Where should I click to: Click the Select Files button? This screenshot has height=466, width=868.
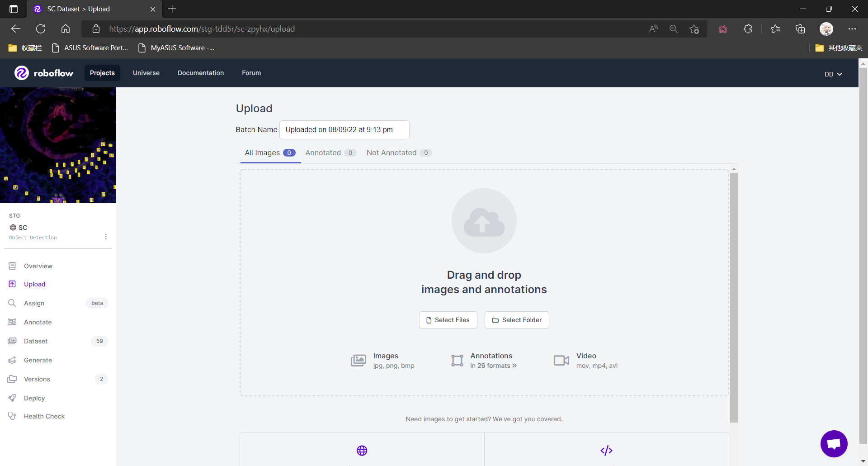448,320
